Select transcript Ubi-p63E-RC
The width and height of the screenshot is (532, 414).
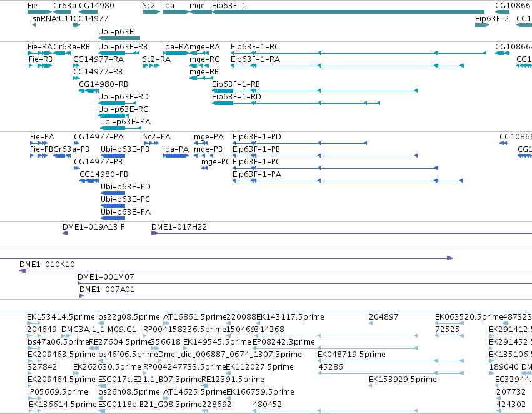[113, 116]
